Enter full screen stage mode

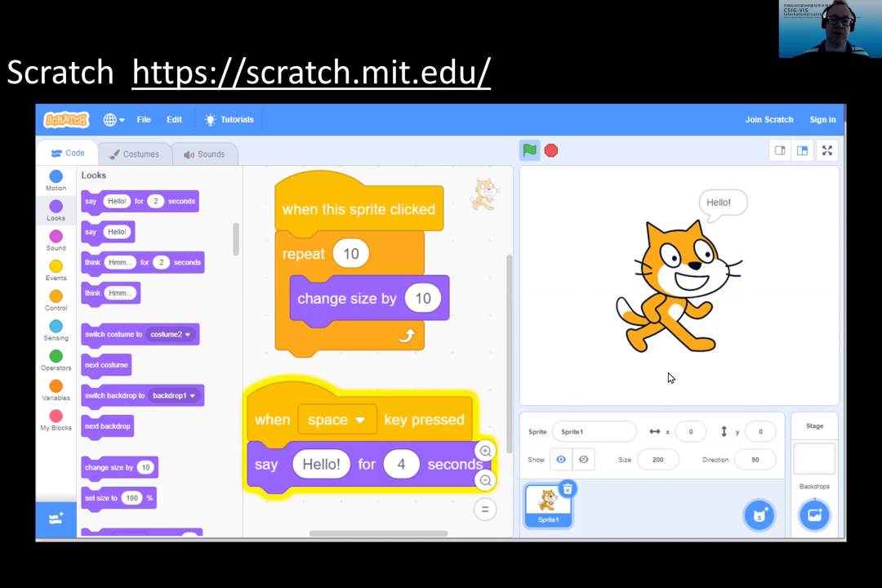click(826, 150)
